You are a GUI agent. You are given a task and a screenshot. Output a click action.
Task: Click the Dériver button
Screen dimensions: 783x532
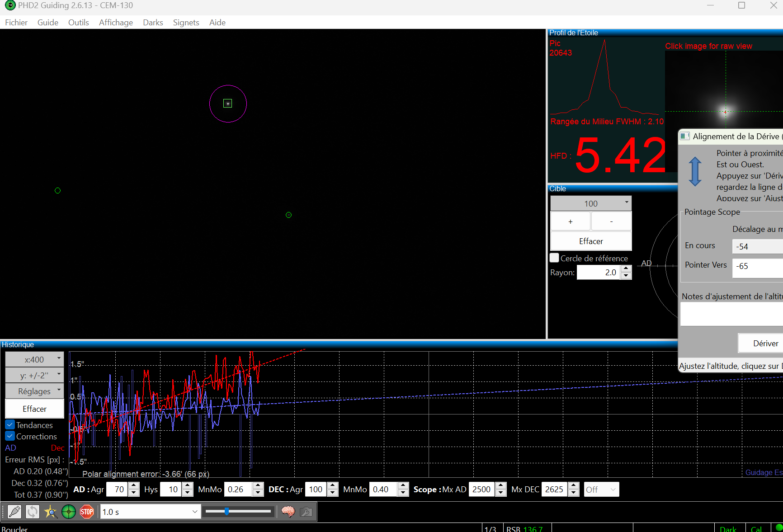(765, 344)
